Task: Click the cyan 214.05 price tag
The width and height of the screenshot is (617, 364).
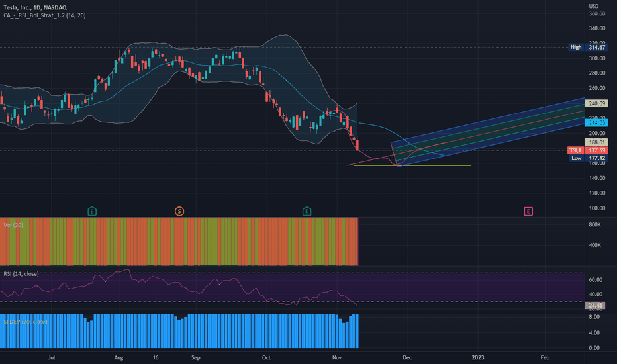Action: pos(596,123)
